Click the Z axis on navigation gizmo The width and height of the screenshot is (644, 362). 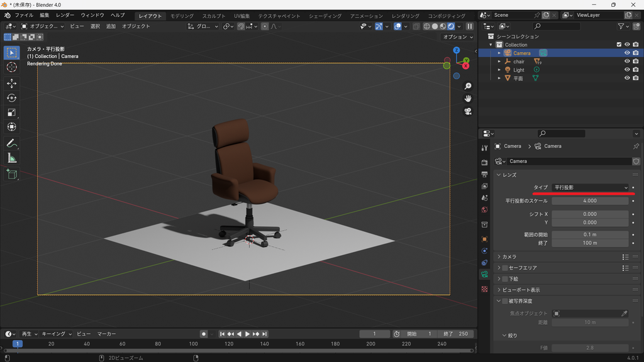tap(457, 50)
